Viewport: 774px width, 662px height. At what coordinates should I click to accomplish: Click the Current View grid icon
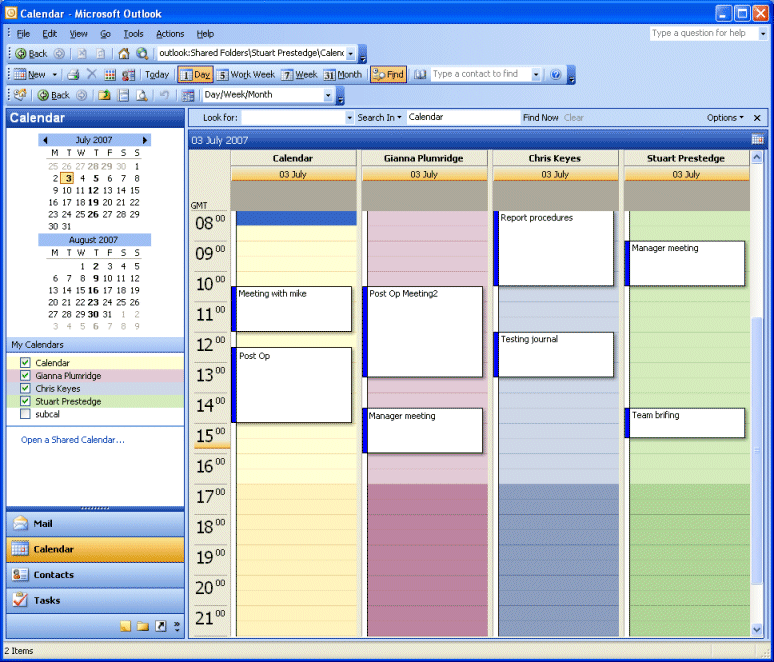pyautogui.click(x=188, y=95)
